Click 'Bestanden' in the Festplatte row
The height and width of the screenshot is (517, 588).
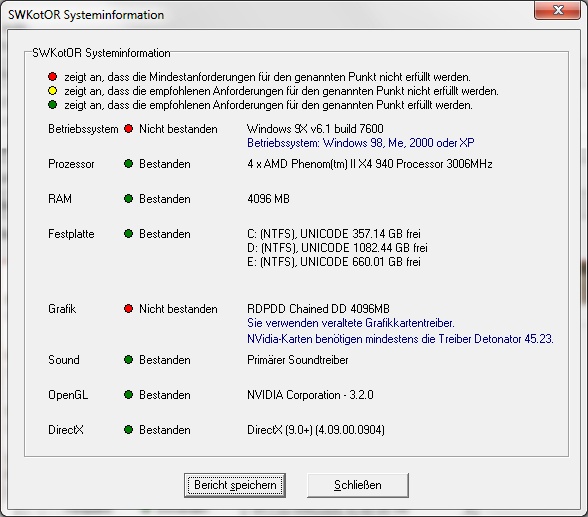(x=165, y=234)
